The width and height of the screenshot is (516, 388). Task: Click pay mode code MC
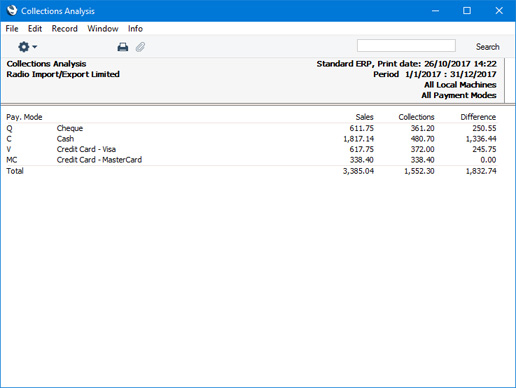tap(12, 160)
